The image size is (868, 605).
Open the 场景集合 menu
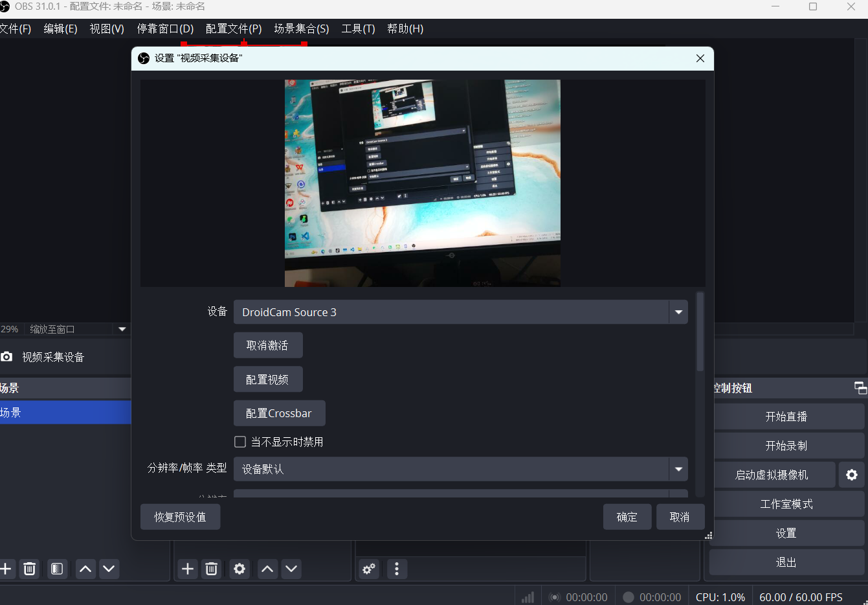(300, 29)
